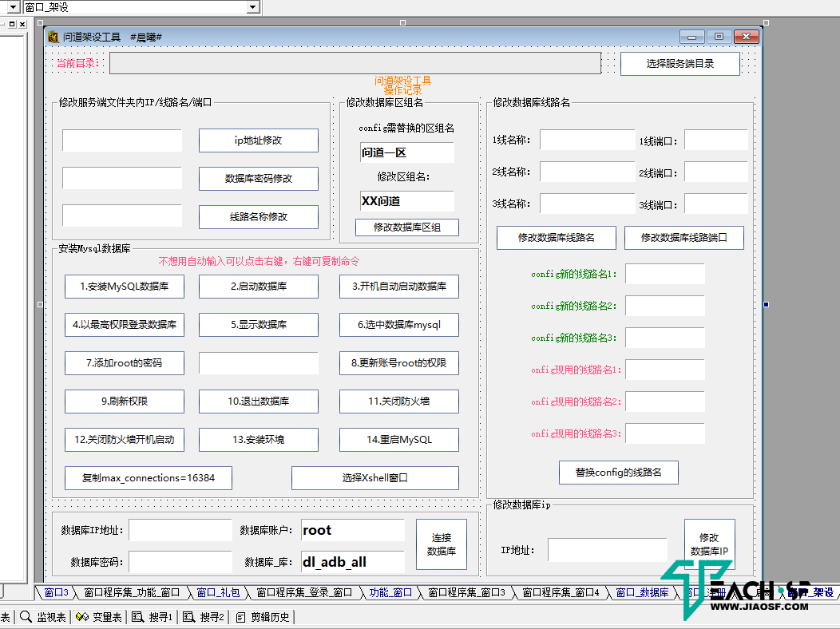Viewport: 840px width, 629px height.
Task: Maximize the left side panel
Action: (x=12, y=24)
